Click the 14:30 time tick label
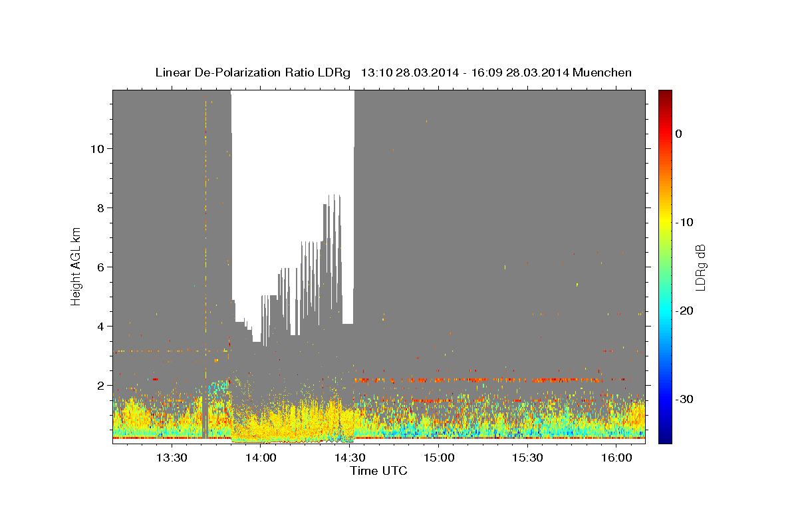798x532 pixels. (x=350, y=458)
